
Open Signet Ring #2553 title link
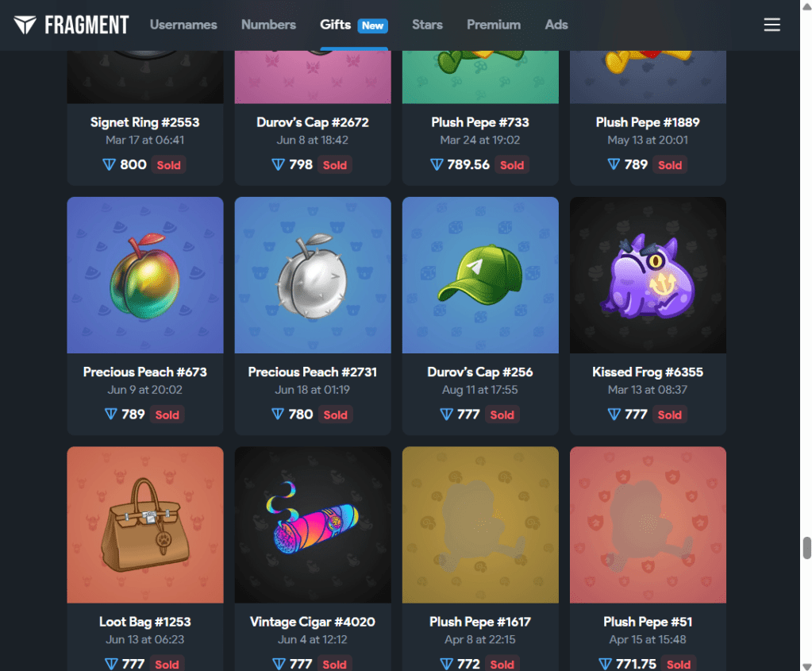coord(145,122)
